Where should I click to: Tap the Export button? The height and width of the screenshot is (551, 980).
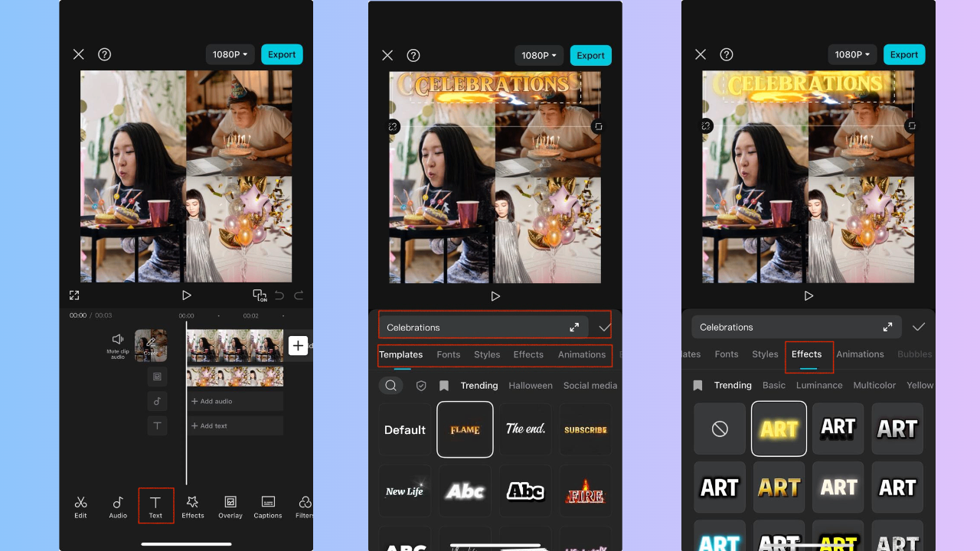(x=282, y=54)
